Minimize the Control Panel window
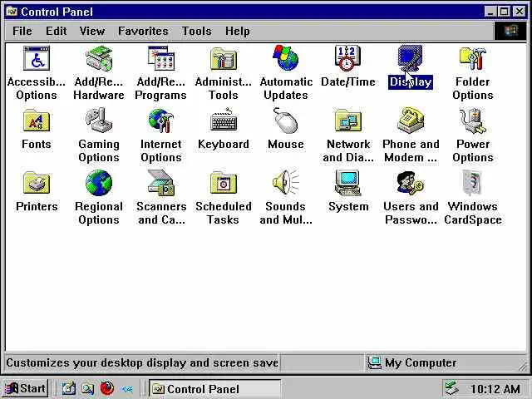 [490, 12]
